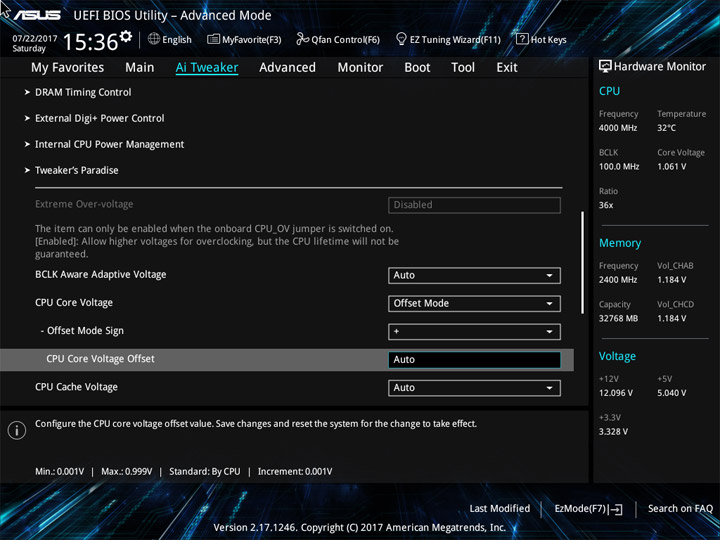Image resolution: width=720 pixels, height=540 pixels.
Task: Open CPU Core Voltage Offset Mode dropdown
Action: click(x=474, y=304)
